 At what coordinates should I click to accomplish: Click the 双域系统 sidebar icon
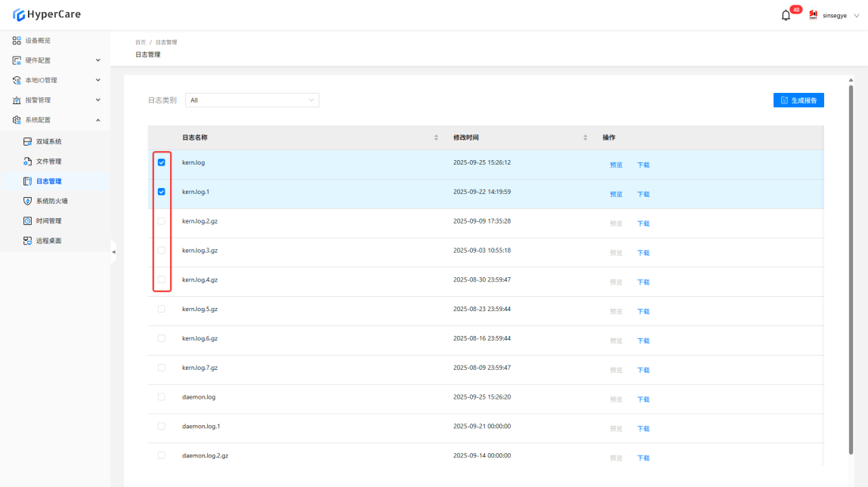coord(27,141)
